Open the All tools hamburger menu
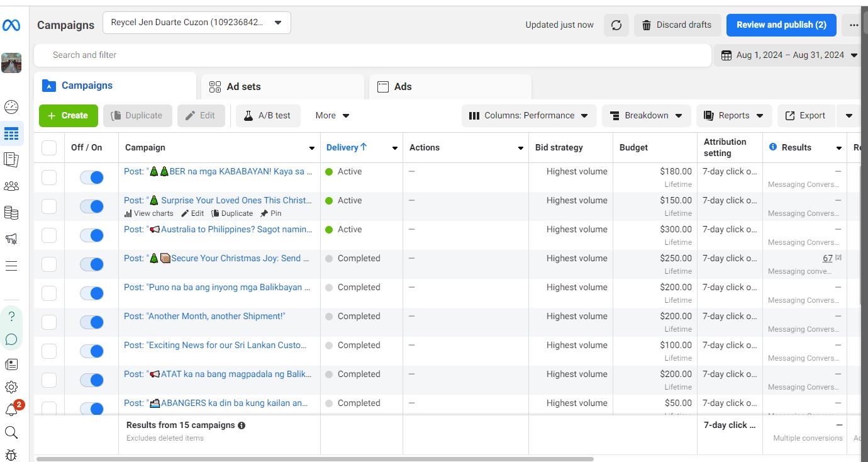The height and width of the screenshot is (462, 868). coord(11,266)
